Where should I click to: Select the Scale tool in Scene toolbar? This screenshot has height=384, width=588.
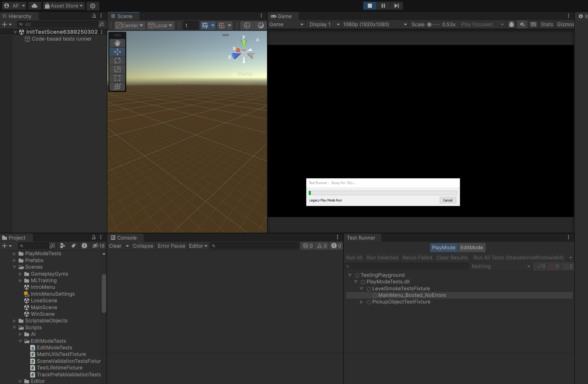click(117, 69)
